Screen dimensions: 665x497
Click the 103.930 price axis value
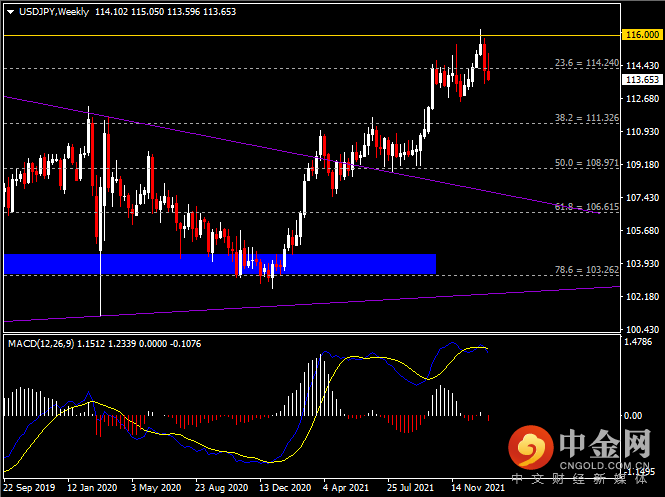643,264
